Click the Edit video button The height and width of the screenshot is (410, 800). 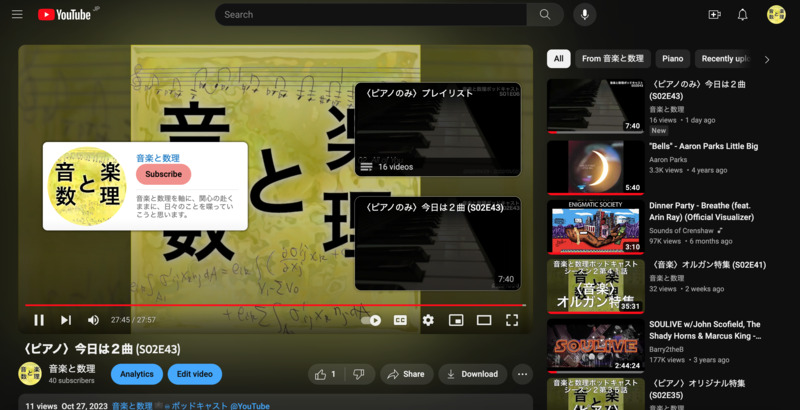[195, 374]
